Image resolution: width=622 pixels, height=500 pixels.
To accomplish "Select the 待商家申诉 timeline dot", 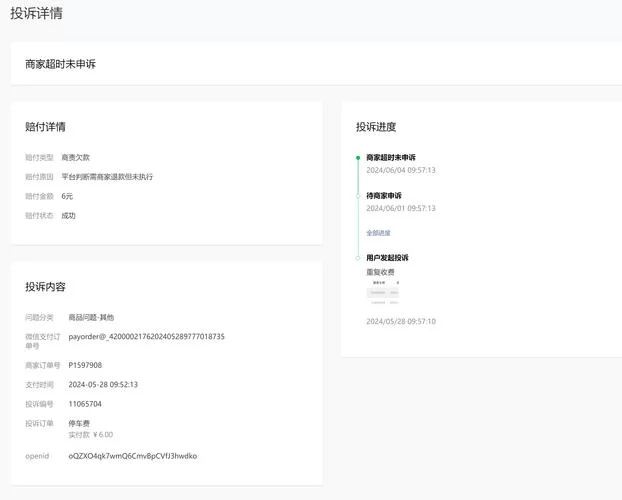I will pyautogui.click(x=358, y=196).
